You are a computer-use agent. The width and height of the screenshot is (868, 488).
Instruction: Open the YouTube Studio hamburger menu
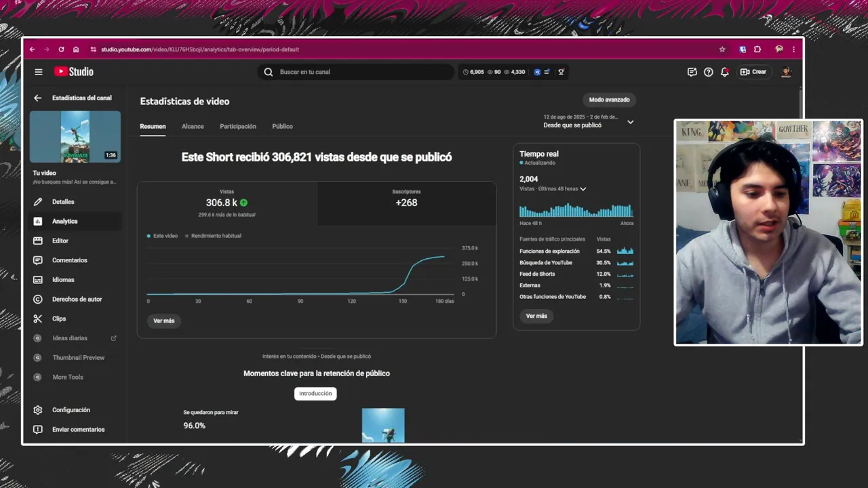(39, 72)
